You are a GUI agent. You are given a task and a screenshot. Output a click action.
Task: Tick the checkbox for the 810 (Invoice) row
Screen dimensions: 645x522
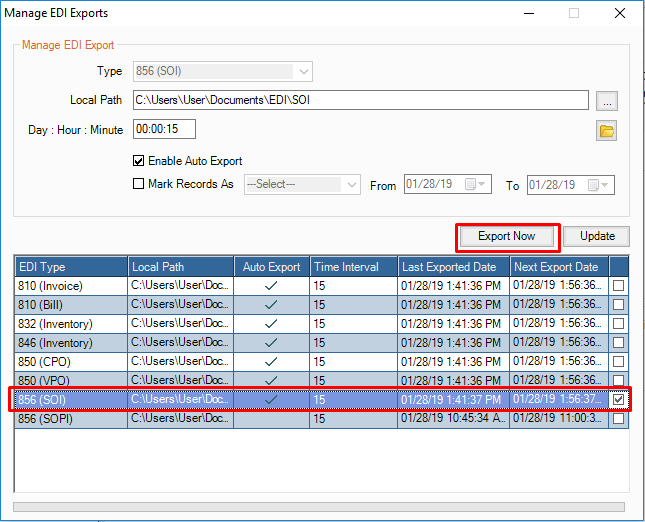619,286
